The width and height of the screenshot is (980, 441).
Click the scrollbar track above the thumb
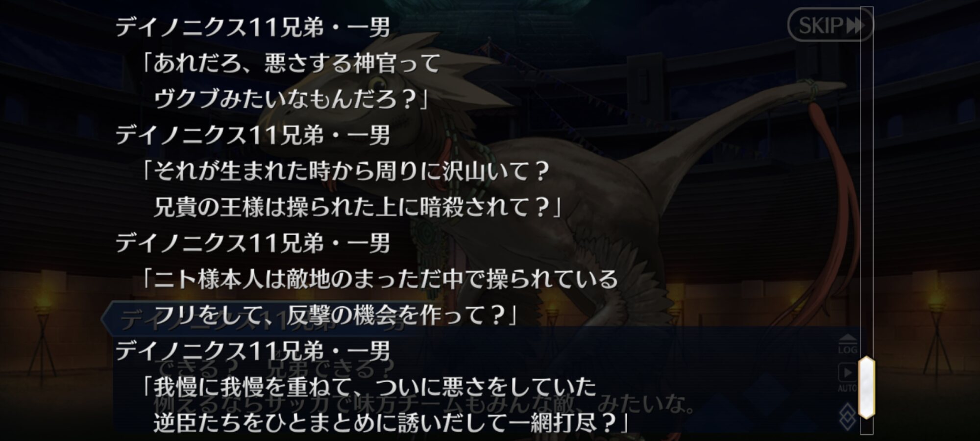pyautogui.click(x=866, y=181)
